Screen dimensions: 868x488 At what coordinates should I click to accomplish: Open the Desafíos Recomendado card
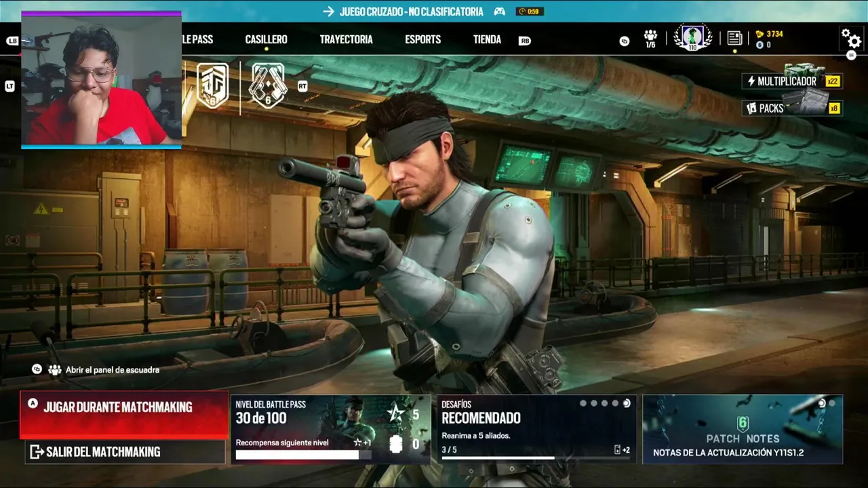tap(536, 430)
